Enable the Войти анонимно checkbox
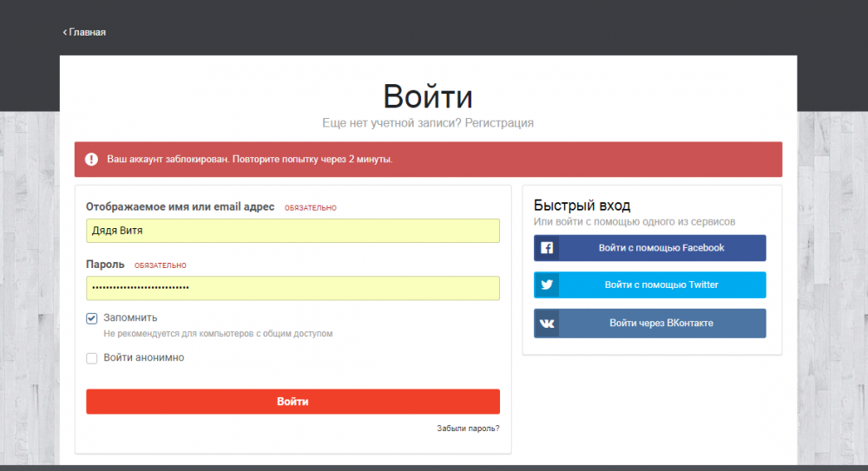Screen dimensions: 868x471 coord(92,358)
